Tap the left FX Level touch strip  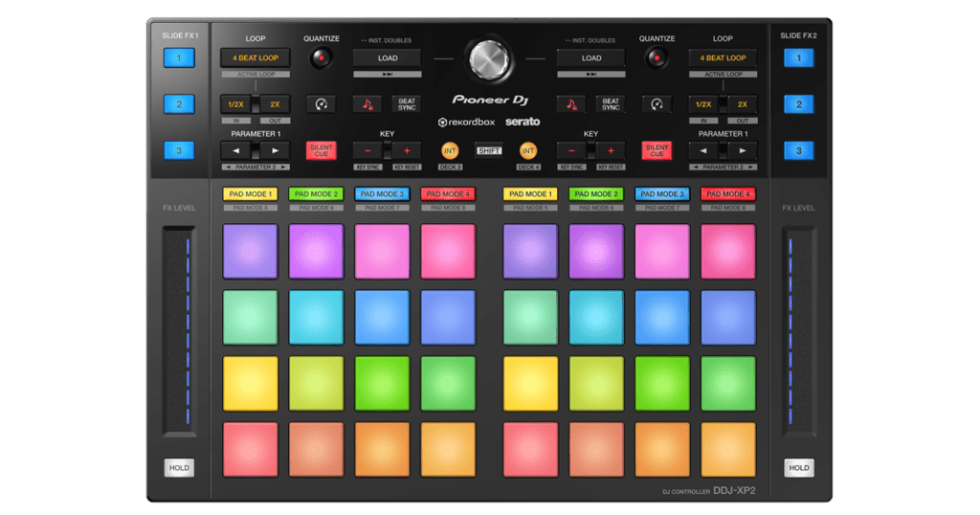pos(177,330)
